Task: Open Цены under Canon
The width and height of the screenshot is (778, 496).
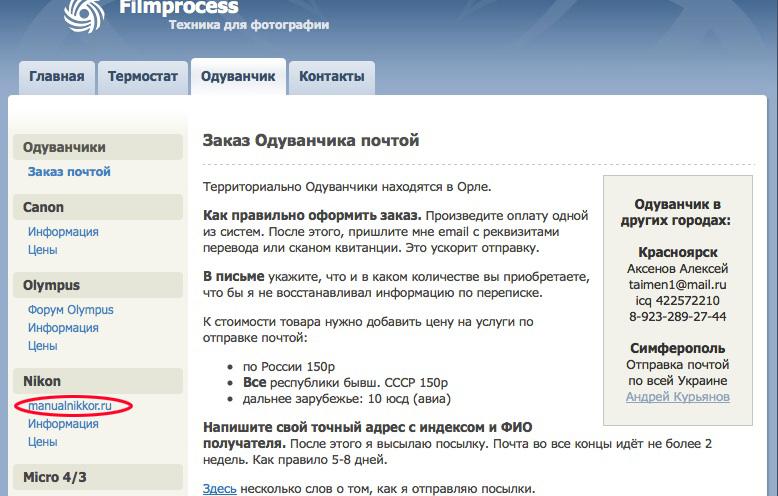Action: pos(43,249)
